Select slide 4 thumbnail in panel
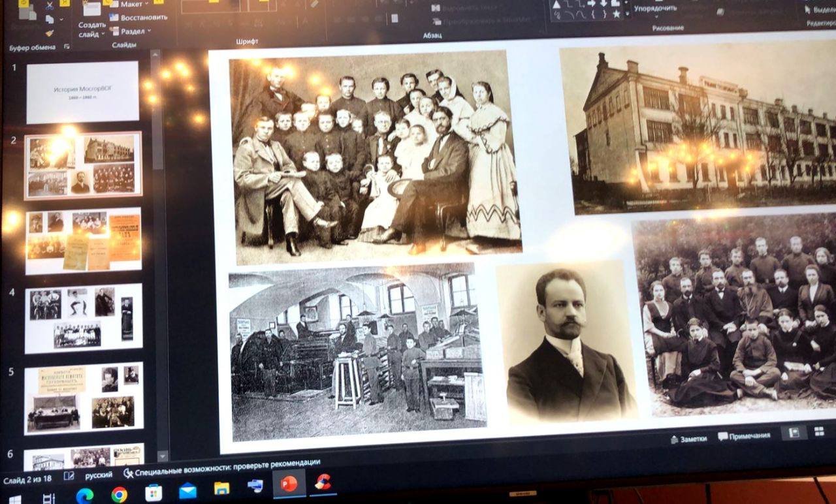Viewport: 836px width, 504px height. pyautogui.click(x=84, y=319)
